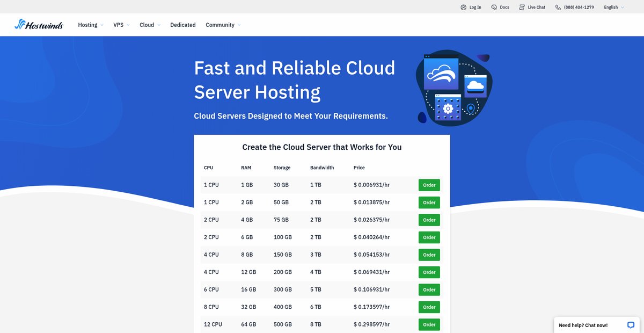
Task: Click the RAM column header
Action: tap(246, 168)
